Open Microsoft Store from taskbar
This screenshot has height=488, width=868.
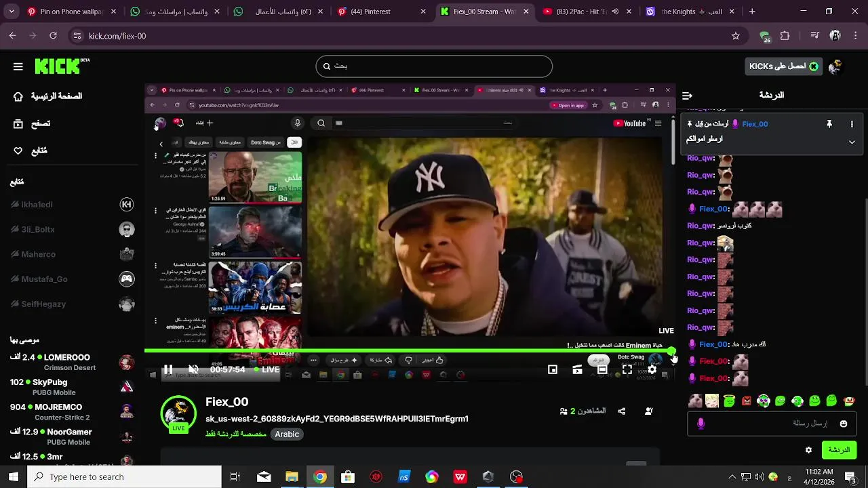[x=348, y=477]
